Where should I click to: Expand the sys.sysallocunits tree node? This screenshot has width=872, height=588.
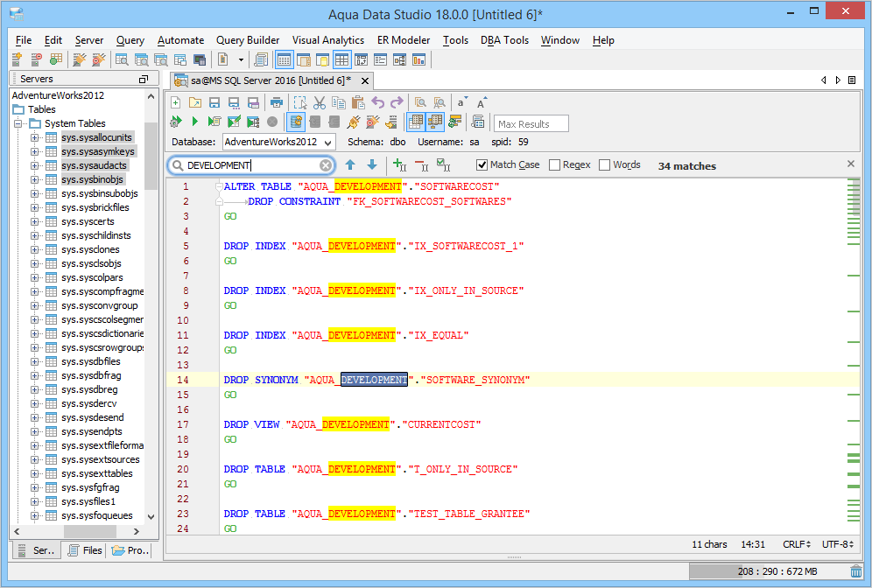pyautogui.click(x=35, y=137)
